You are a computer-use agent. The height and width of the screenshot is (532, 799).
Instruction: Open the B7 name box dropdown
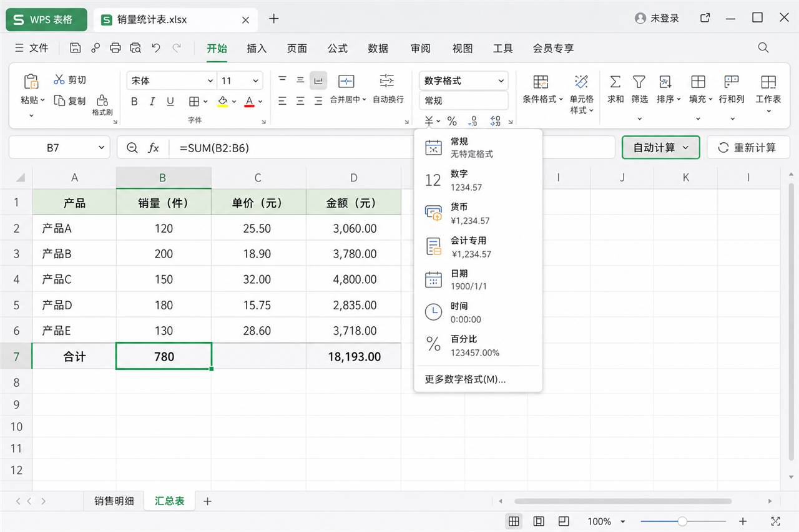(x=101, y=148)
